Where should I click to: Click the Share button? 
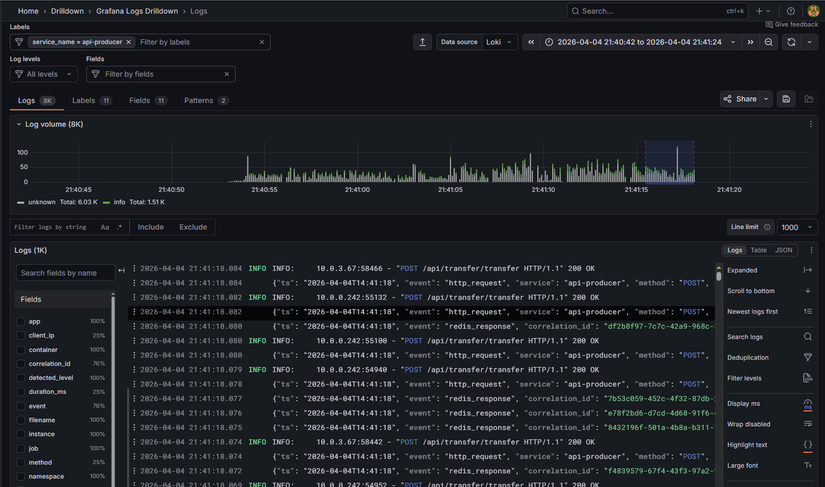click(740, 99)
